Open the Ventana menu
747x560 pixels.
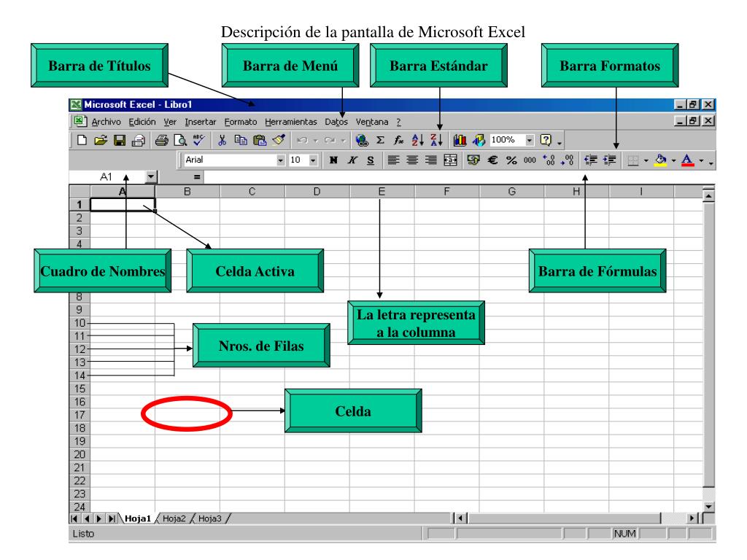coord(371,122)
